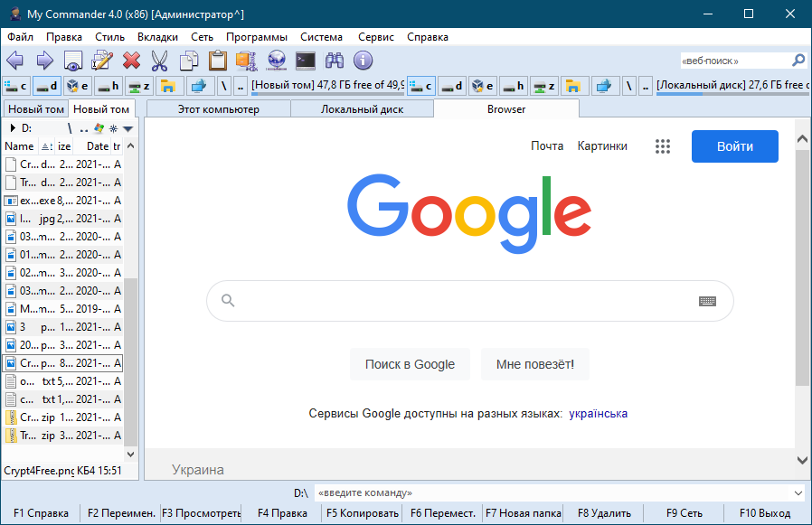Switch to the Этот компьютер tab

point(219,109)
